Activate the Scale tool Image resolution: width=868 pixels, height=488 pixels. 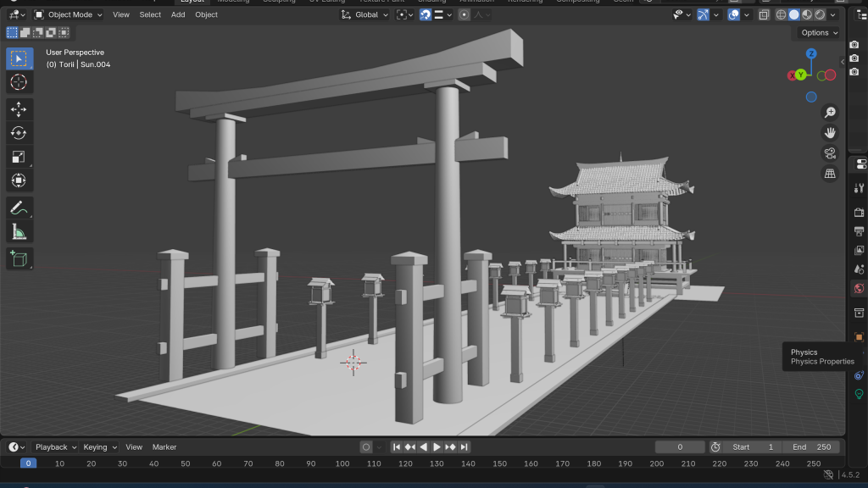19,157
